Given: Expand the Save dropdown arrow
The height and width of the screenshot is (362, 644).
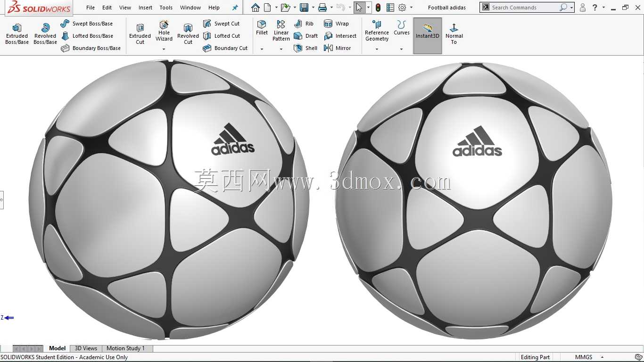Looking at the screenshot, I should (313, 8).
